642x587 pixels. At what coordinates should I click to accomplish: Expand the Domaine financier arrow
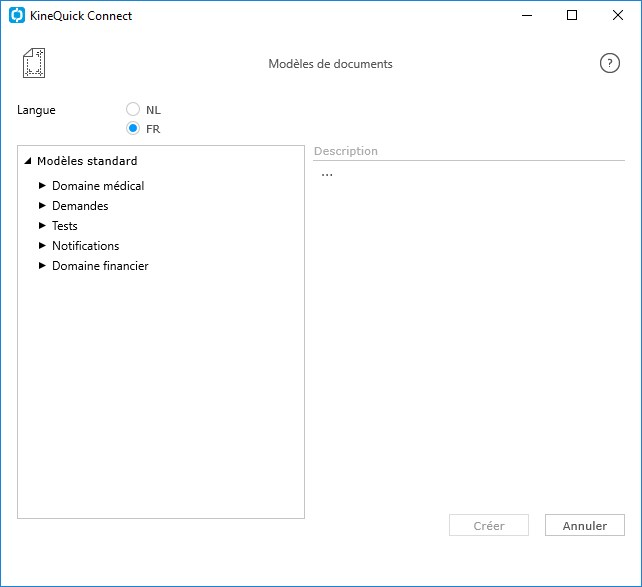tap(42, 266)
